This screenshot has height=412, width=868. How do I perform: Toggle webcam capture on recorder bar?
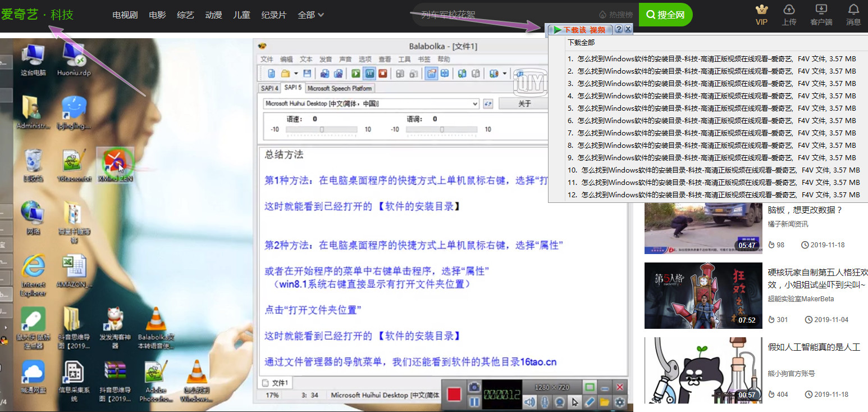pos(559,402)
